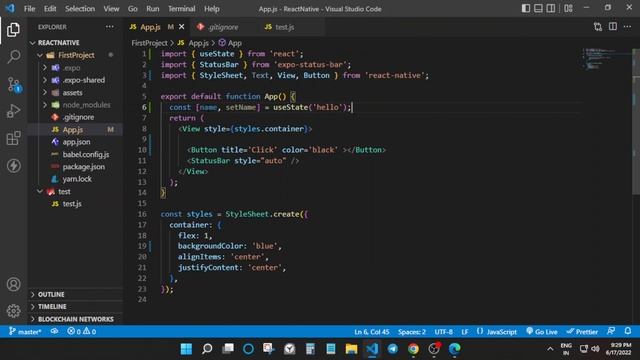
Task: Open the Search view in activity bar
Action: [x=13, y=56]
